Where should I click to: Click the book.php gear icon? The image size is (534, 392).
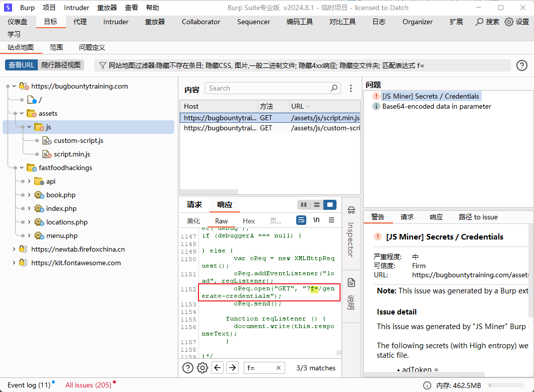tap(39, 195)
